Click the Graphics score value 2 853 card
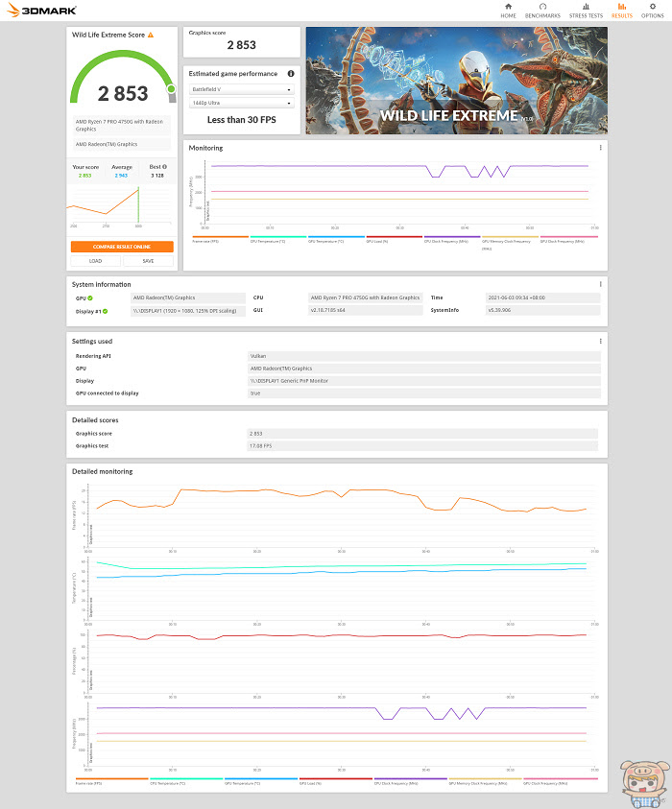The width and height of the screenshot is (672, 809). pos(242,42)
